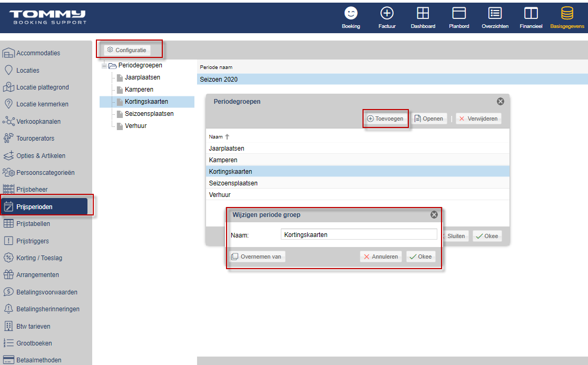
Task: Click Okee in Periodegroepen dialog
Action: click(487, 236)
